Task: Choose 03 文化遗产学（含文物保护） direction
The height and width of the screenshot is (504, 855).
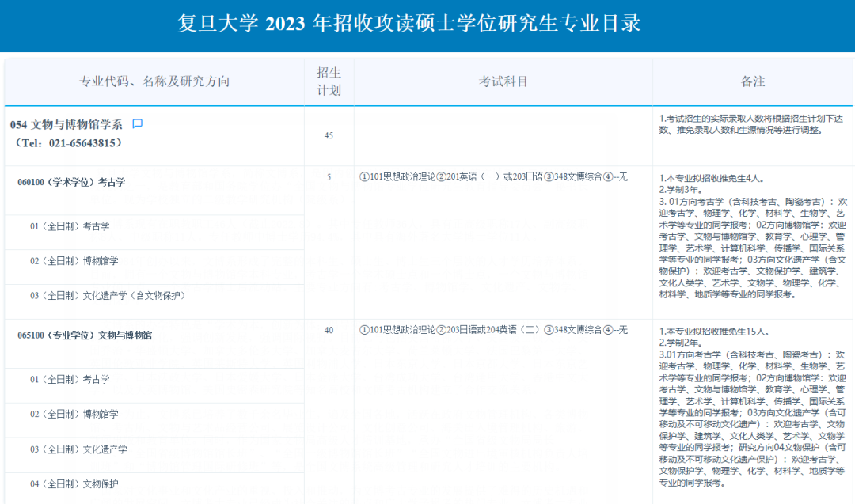Action: point(108,296)
